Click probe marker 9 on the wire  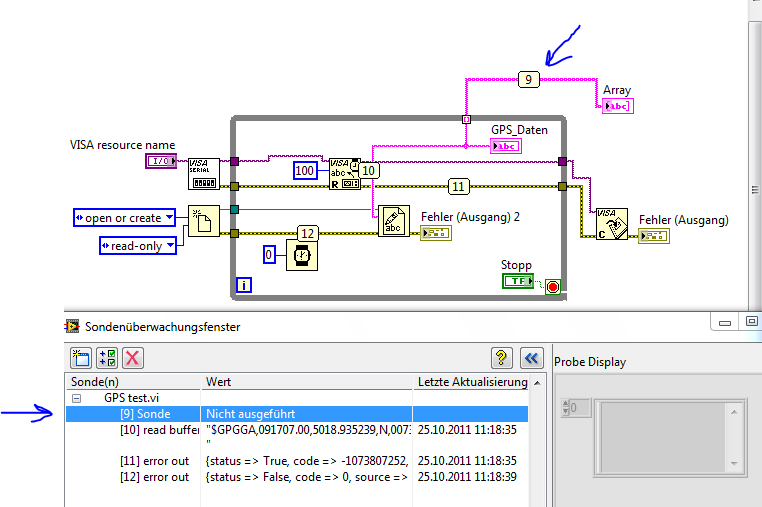point(529,79)
